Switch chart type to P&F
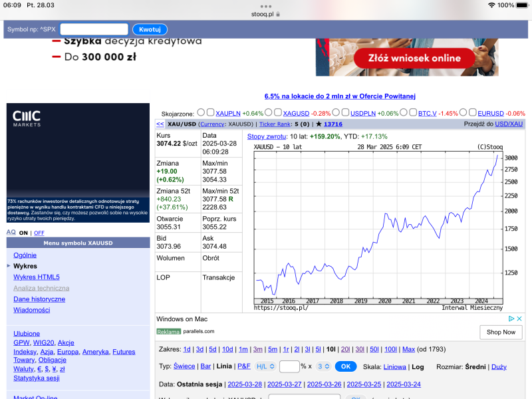 coord(244,366)
